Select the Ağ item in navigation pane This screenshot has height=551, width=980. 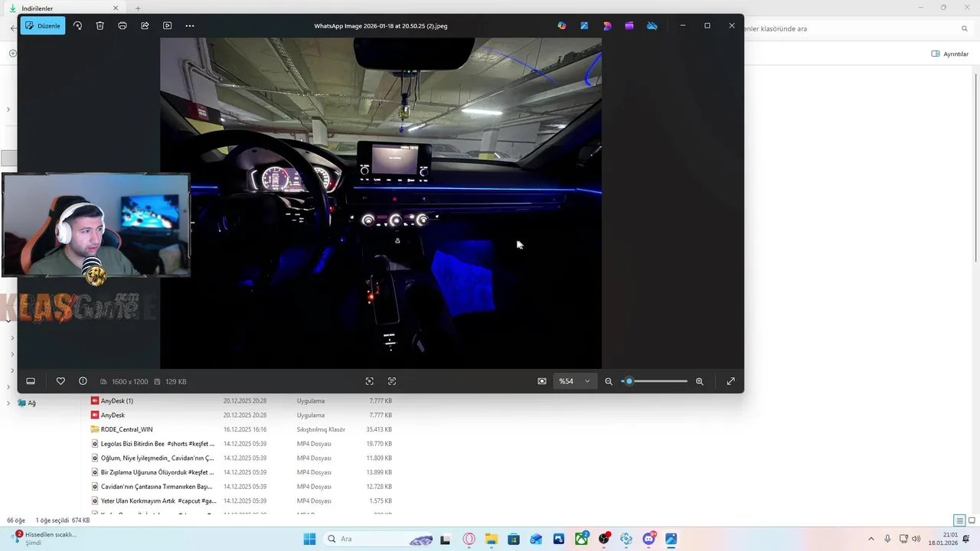[x=27, y=403]
